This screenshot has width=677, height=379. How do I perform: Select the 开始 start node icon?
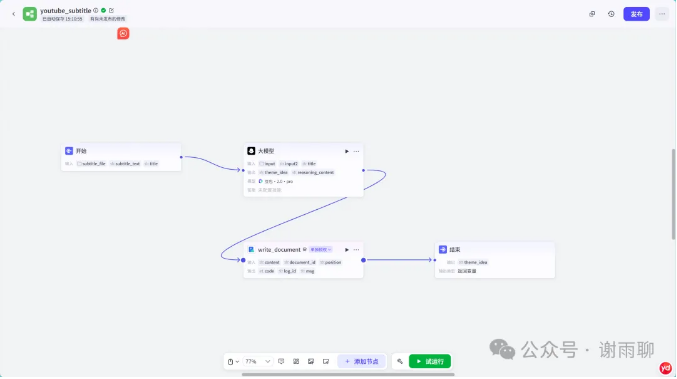69,151
